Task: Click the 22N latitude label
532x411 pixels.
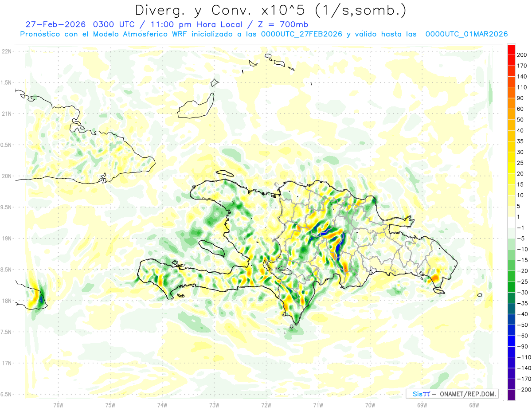Action: (7, 51)
